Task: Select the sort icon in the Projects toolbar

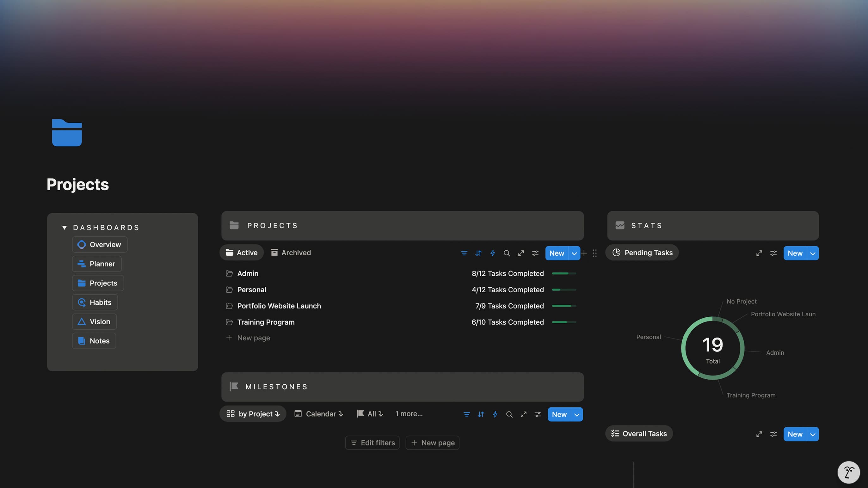Action: (478, 253)
